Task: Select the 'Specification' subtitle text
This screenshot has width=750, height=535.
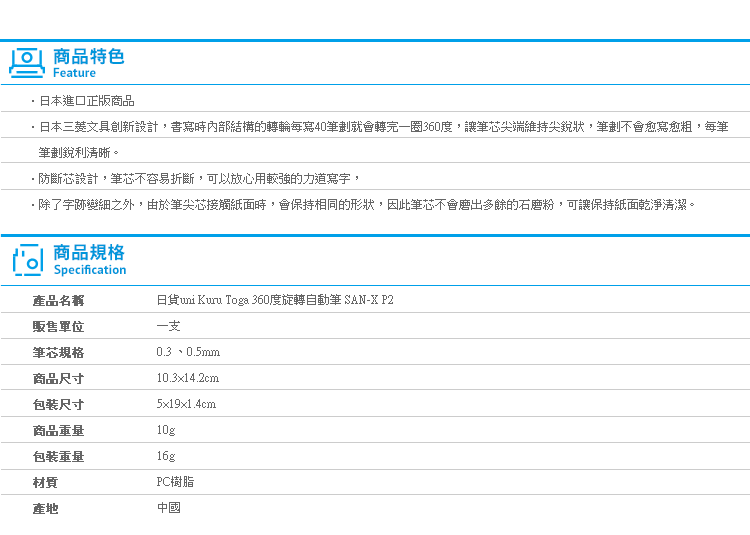Action: (x=90, y=270)
